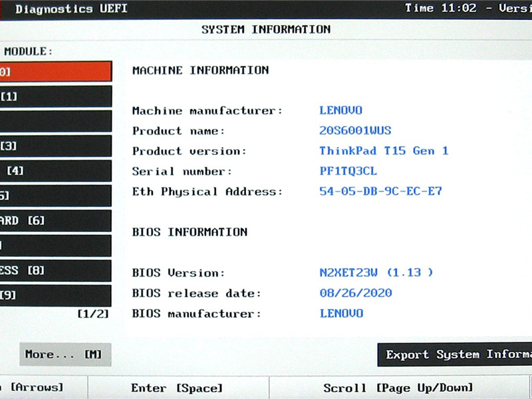
Task: Click the Scroll [Page Up/Down] hint
Action: click(398, 388)
